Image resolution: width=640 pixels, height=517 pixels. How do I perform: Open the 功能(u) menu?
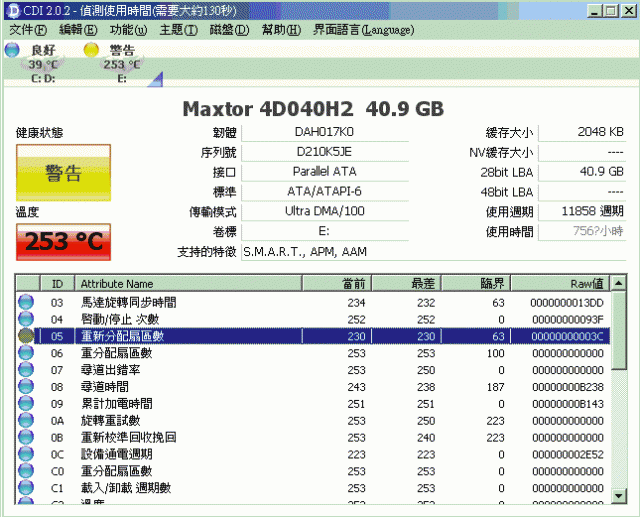click(128, 30)
